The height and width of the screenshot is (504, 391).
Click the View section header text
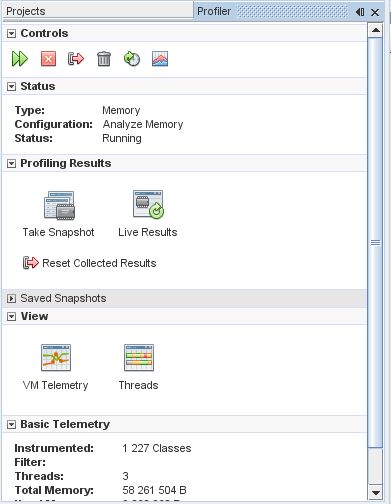(34, 316)
